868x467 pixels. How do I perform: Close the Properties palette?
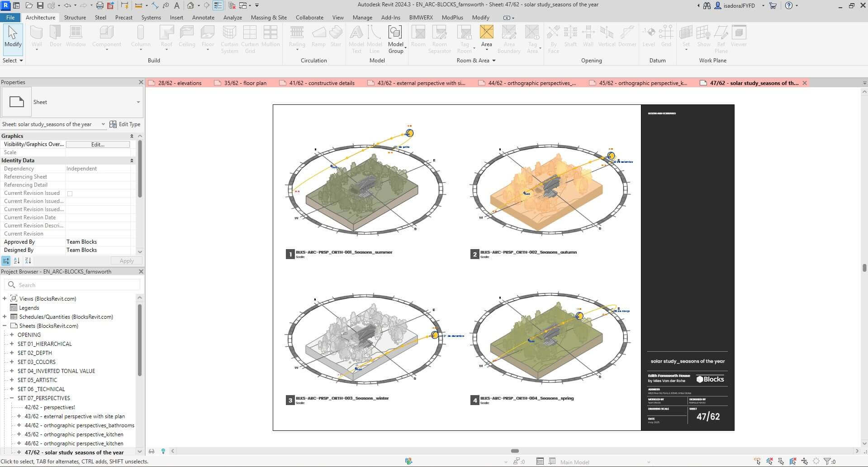[x=141, y=82]
